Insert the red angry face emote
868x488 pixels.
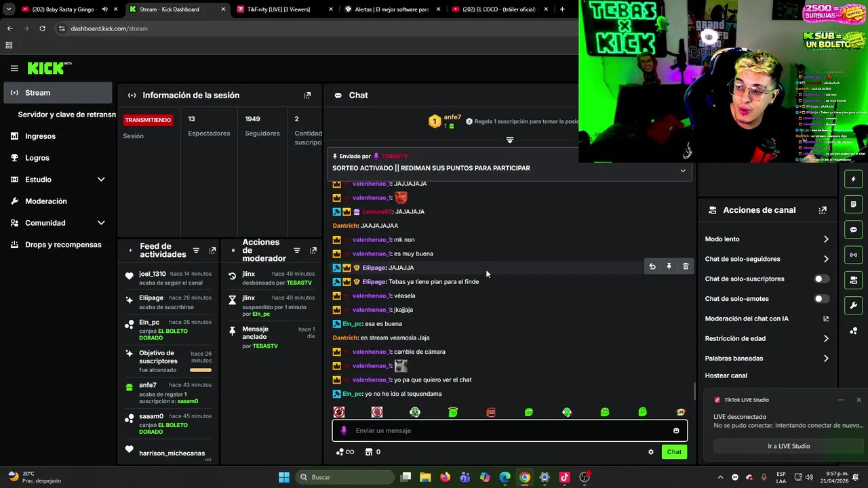pyautogui.click(x=491, y=412)
